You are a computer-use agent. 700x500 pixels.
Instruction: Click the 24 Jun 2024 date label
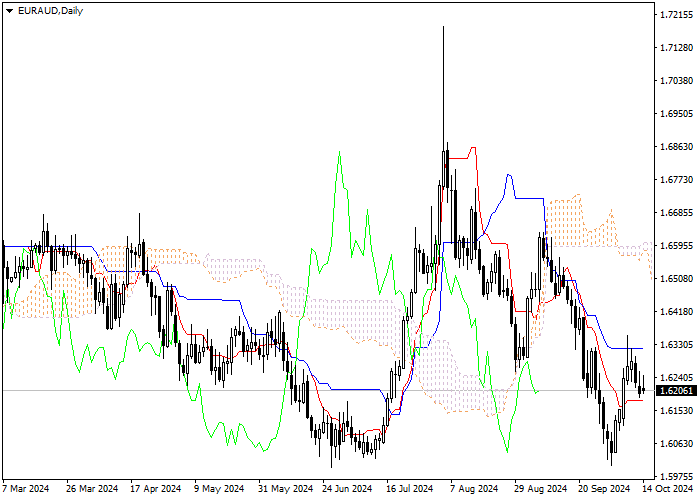(x=347, y=489)
